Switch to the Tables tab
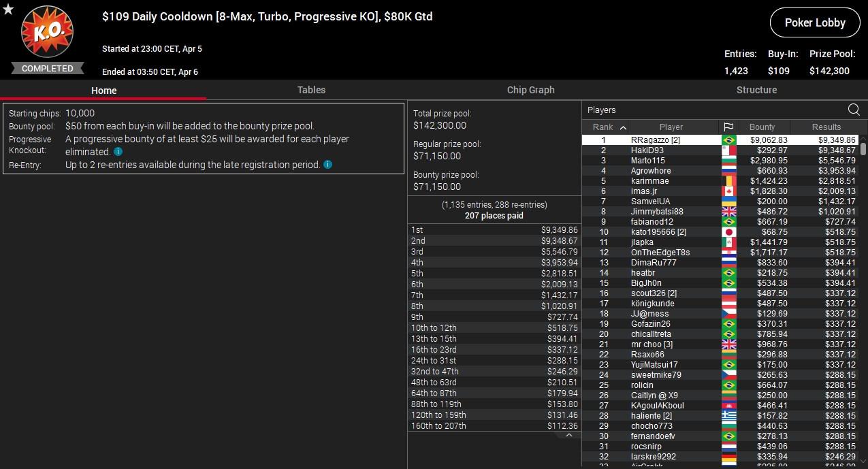This screenshot has width=868, height=469. (311, 90)
